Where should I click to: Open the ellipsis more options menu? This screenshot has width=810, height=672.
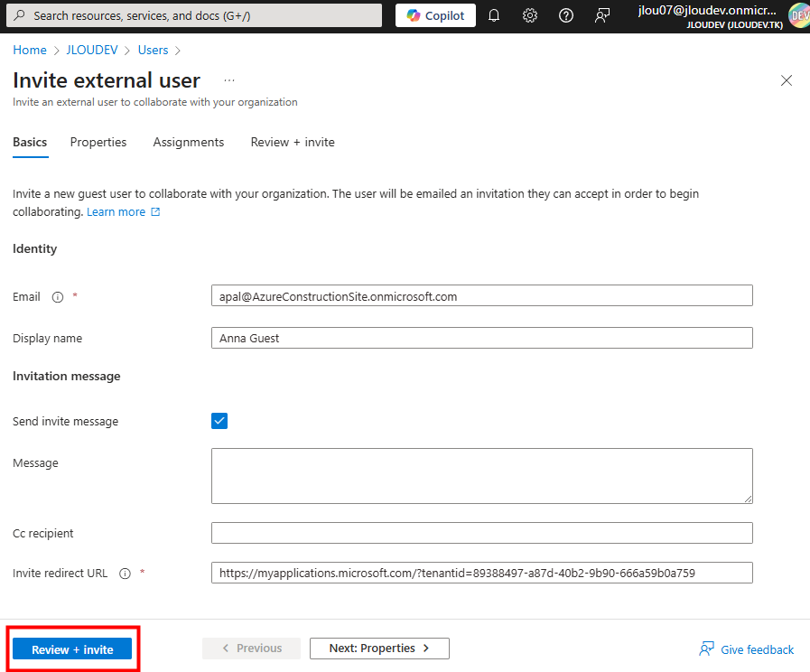pos(229,80)
